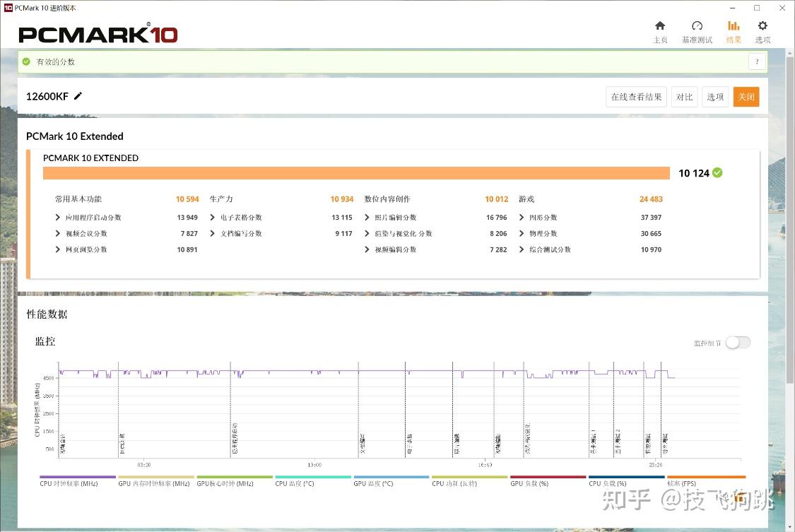
Task: Click the 对比 compare button
Action: [685, 97]
